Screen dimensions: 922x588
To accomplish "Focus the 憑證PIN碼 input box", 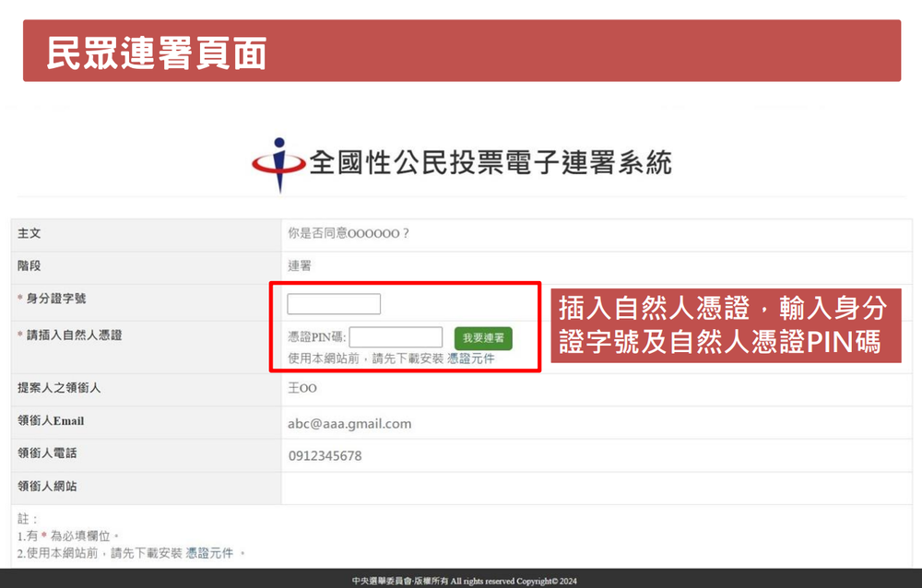I will pyautogui.click(x=396, y=337).
